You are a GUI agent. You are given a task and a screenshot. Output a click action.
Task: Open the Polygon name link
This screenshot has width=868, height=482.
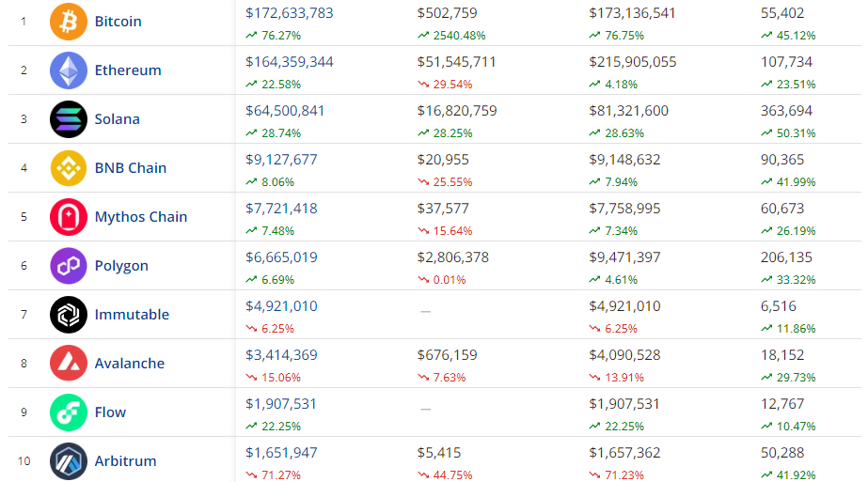coord(121,266)
